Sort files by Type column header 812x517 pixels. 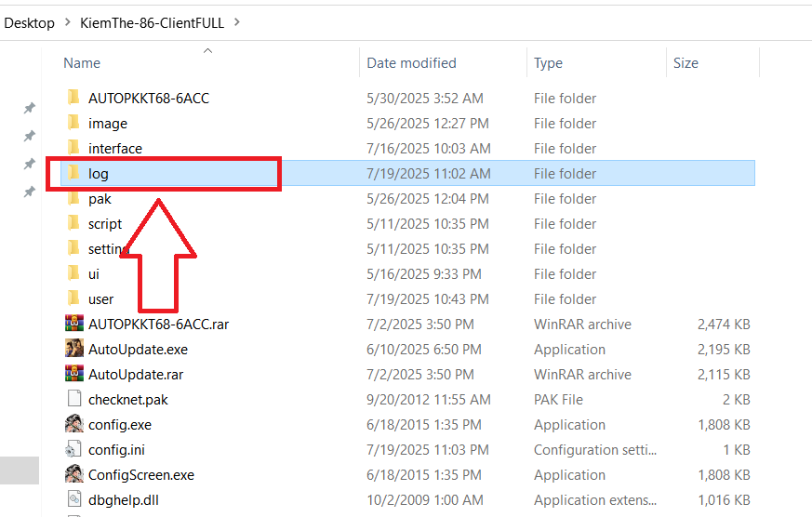click(548, 63)
